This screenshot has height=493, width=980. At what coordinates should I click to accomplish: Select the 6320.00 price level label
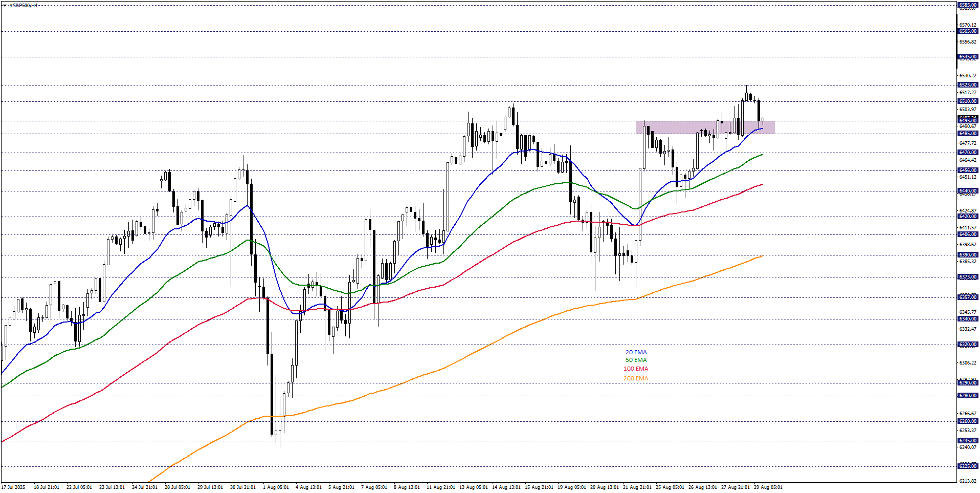click(x=968, y=345)
